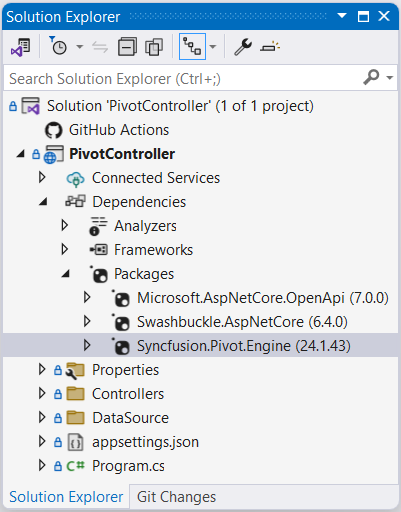This screenshot has height=512, width=401.
Task: Select Controllers folder
Action: coord(128,394)
